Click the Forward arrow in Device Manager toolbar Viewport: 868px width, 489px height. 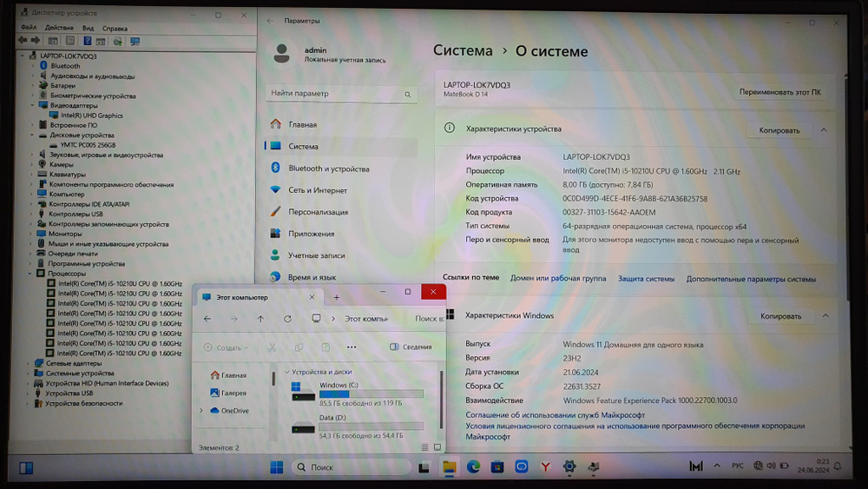tap(36, 41)
